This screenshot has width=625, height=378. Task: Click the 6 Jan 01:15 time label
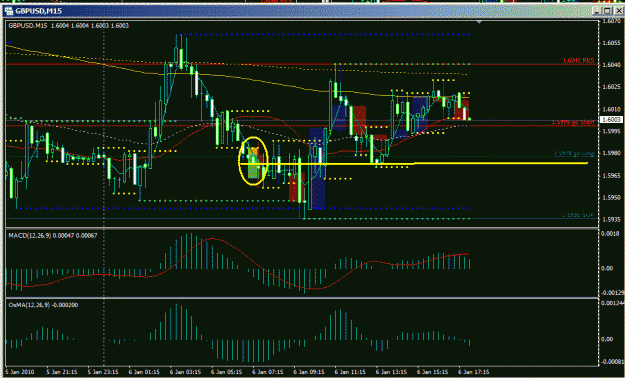144,372
